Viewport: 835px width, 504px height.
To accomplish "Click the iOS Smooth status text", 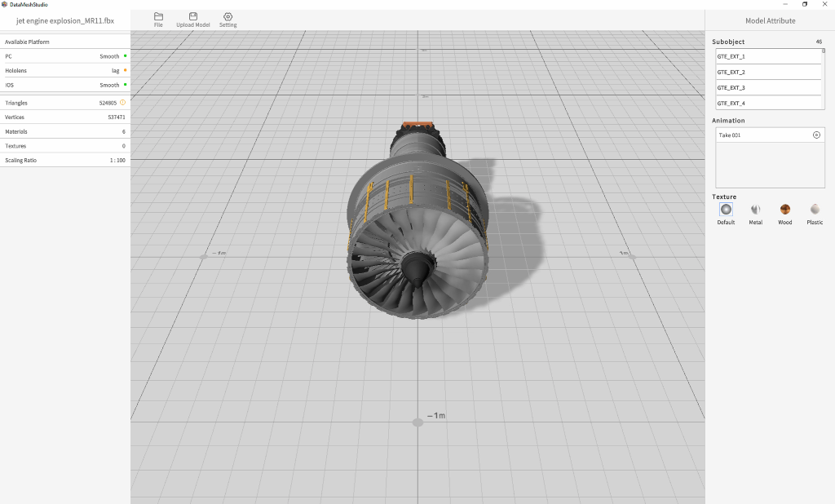I will 109,86.
